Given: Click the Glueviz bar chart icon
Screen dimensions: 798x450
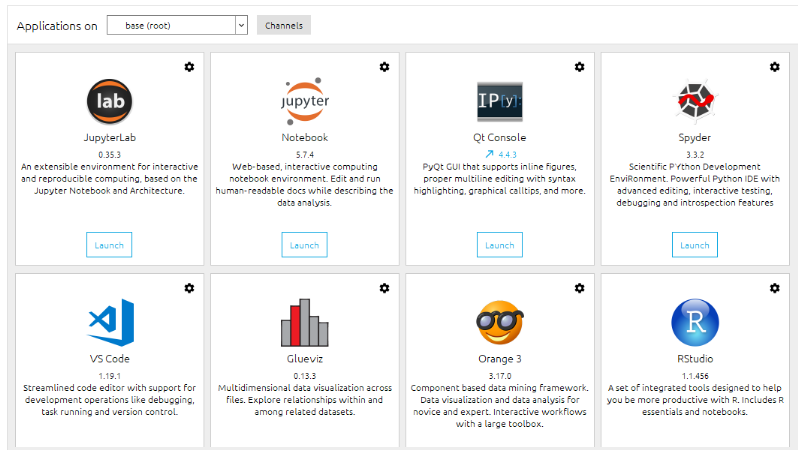Looking at the screenshot, I should (304, 322).
